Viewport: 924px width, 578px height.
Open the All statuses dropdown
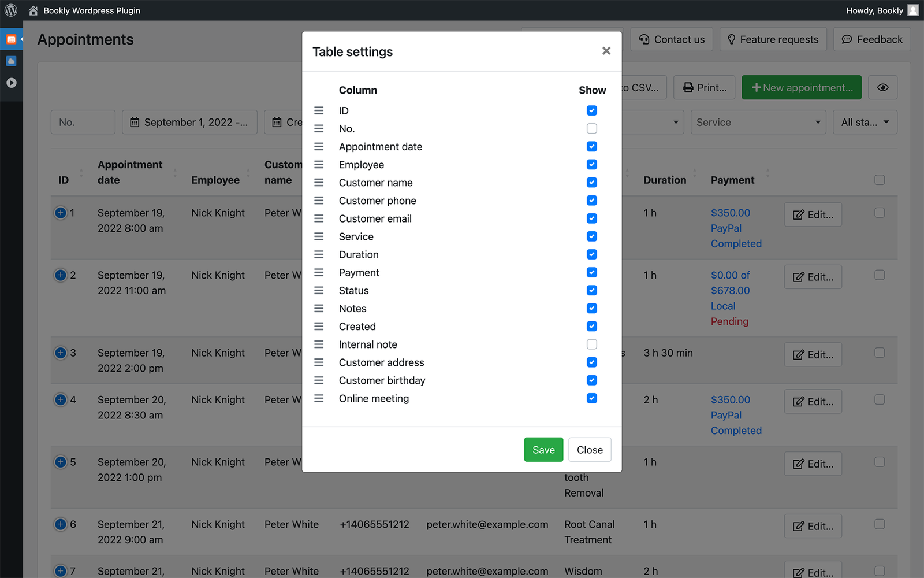865,122
